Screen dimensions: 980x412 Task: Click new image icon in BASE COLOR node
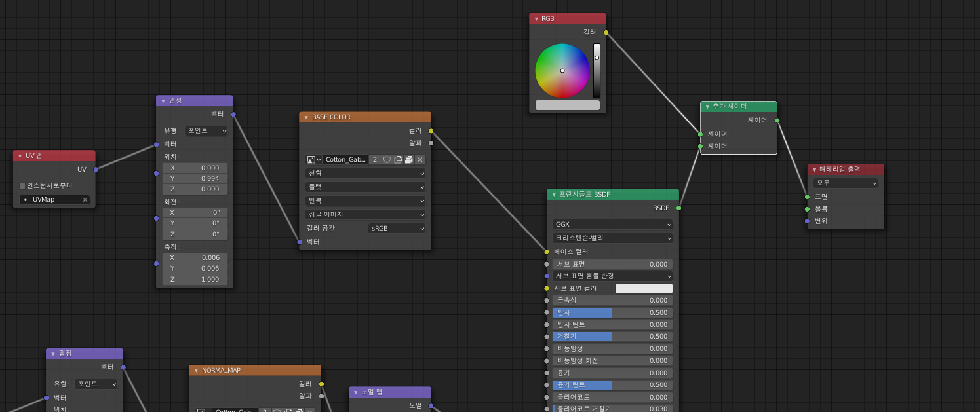(398, 159)
